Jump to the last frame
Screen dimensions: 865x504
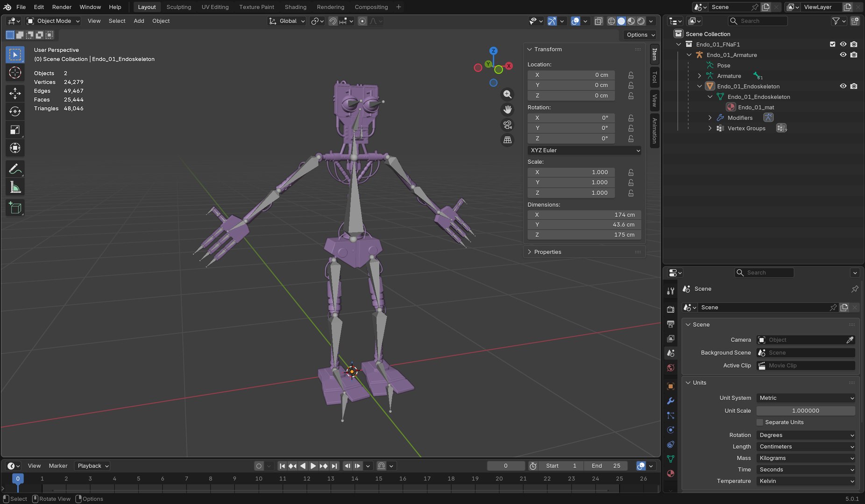pyautogui.click(x=334, y=466)
